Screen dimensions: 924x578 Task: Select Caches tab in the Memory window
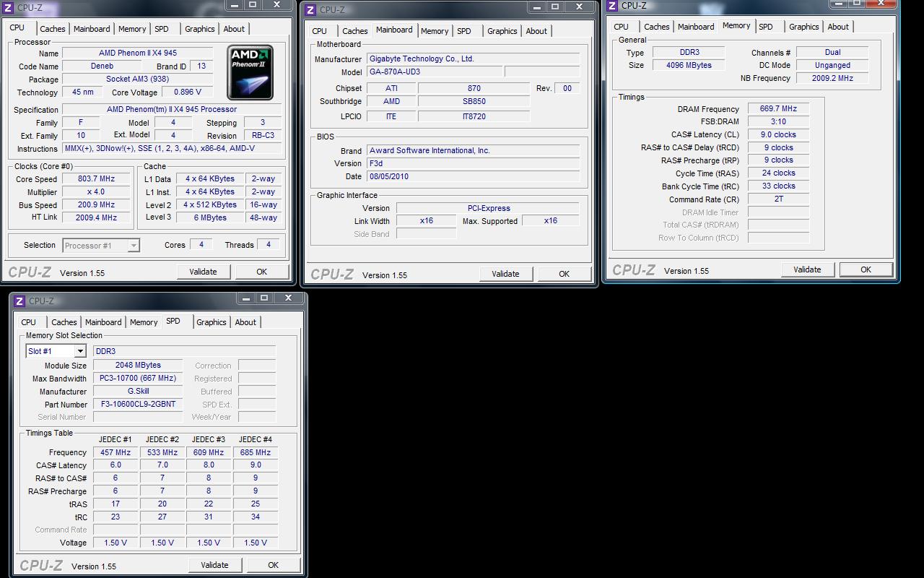[657, 27]
